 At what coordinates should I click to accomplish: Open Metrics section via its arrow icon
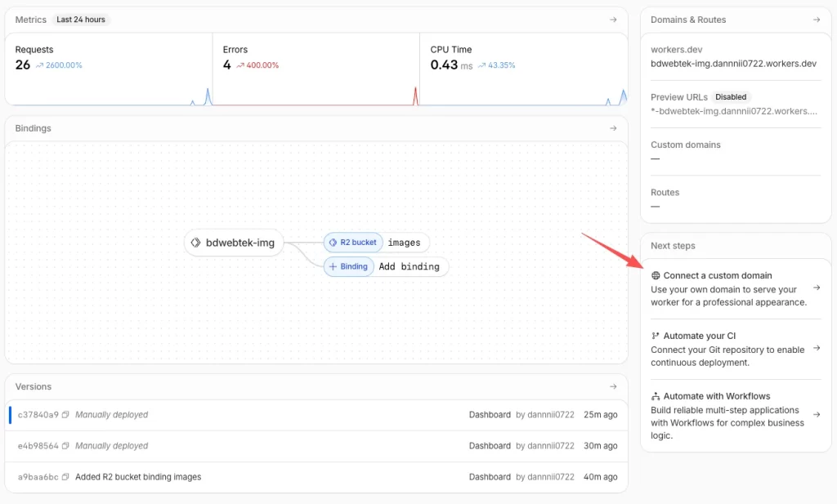[x=613, y=20]
